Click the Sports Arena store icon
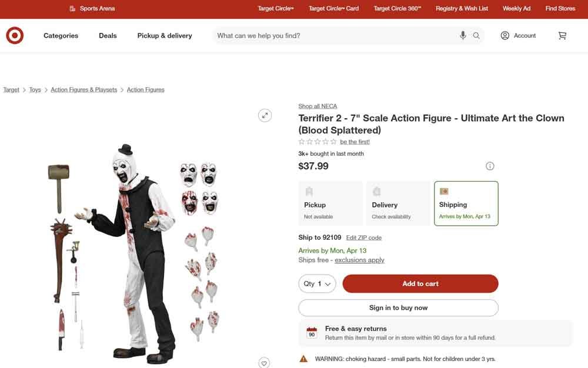Viewport: 588px width, 368px height. tap(72, 9)
